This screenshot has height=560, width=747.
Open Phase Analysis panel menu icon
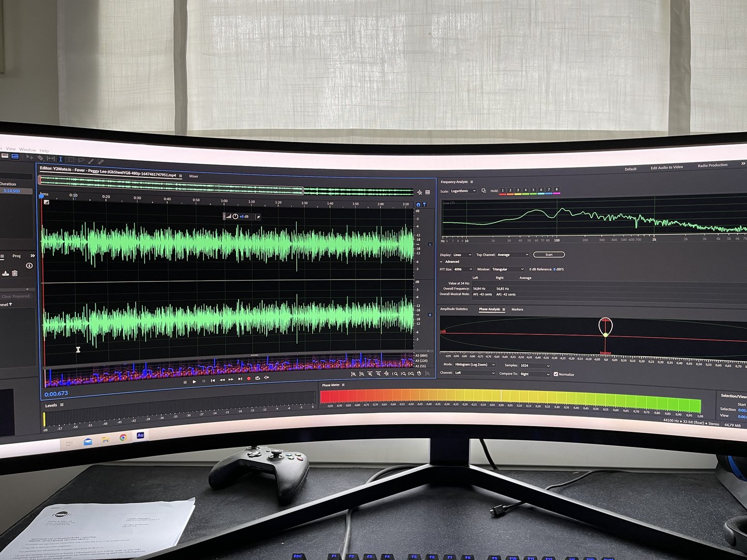point(504,310)
